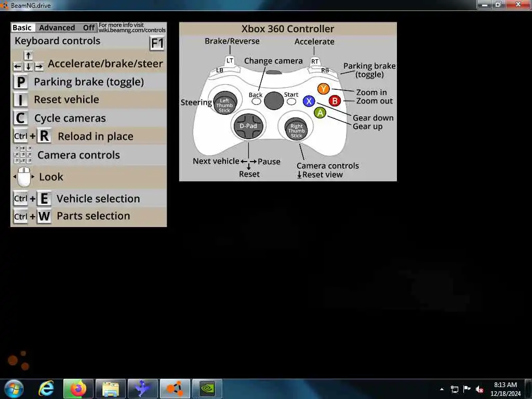The width and height of the screenshot is (532, 399).
Task: Click the LT trigger label
Action: 230,61
